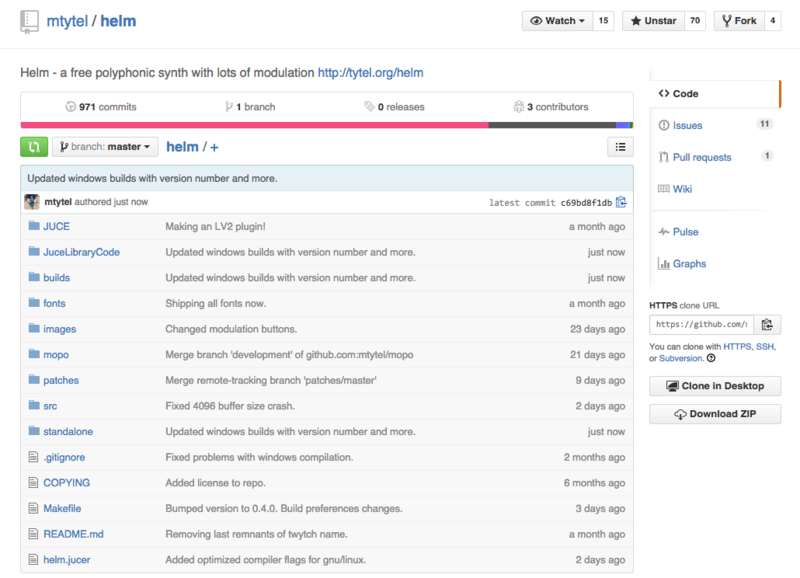Viewport: 800px width, 578px height.
Task: Fork the helm repository
Action: [x=738, y=21]
